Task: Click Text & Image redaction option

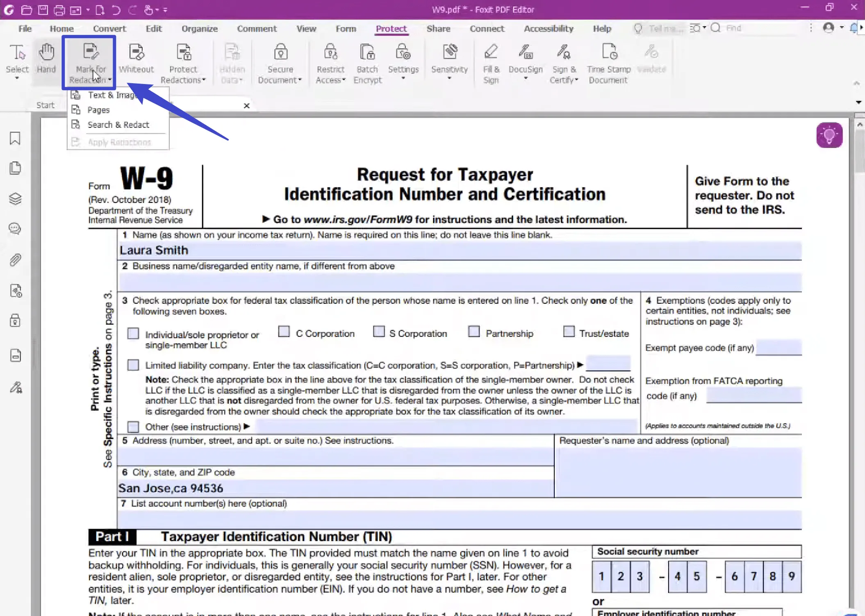Action: [x=112, y=94]
